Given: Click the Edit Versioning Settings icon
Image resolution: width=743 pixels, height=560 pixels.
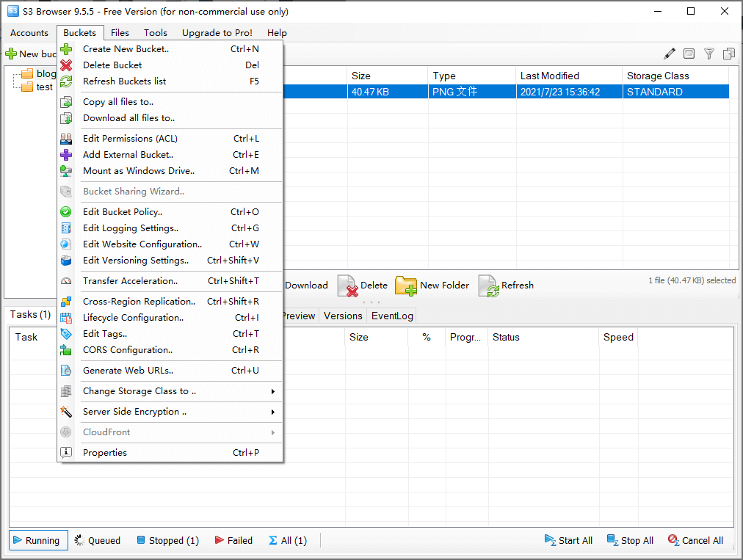Looking at the screenshot, I should [66, 260].
